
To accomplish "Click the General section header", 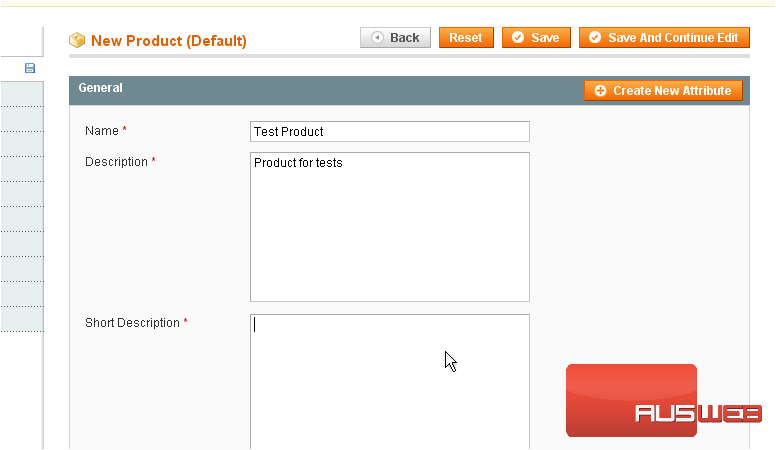I will [101, 88].
